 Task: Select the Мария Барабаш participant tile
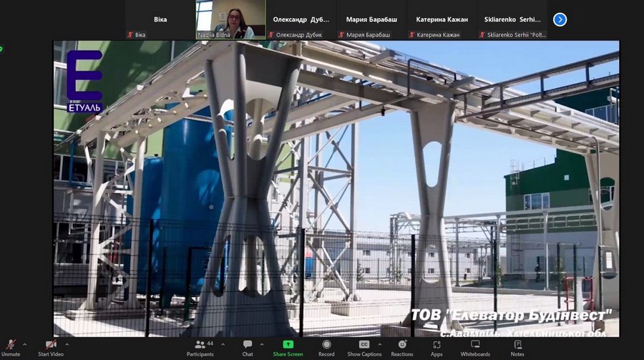click(371, 19)
